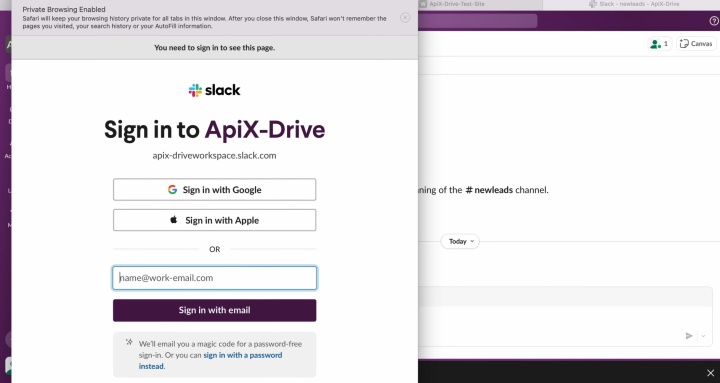The height and width of the screenshot is (383, 720).
Task: Click the message composer box in Slack
Action: (x=565, y=316)
